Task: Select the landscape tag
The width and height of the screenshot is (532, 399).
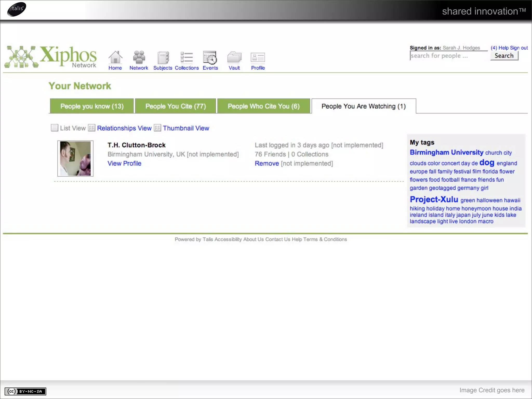Action: coord(423,221)
